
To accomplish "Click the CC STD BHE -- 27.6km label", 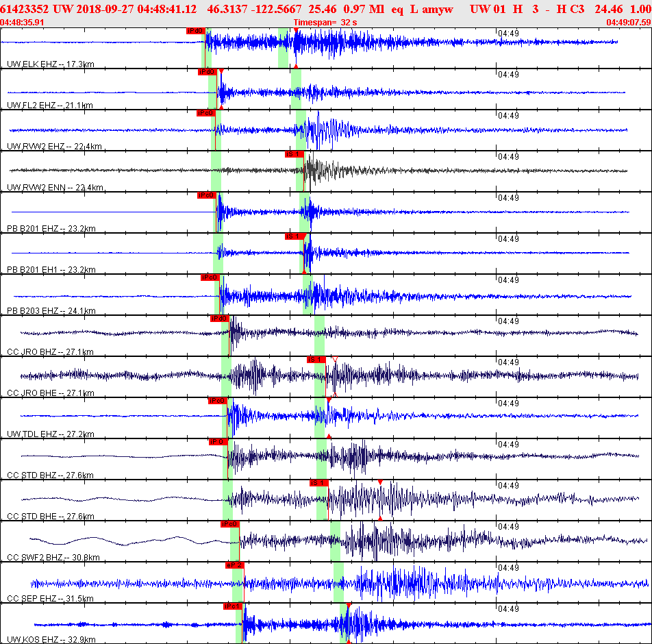I will tap(51, 517).
